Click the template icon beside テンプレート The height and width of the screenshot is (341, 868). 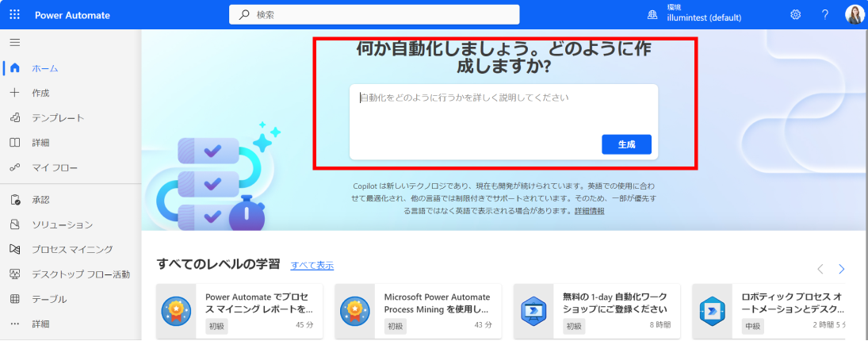click(15, 118)
